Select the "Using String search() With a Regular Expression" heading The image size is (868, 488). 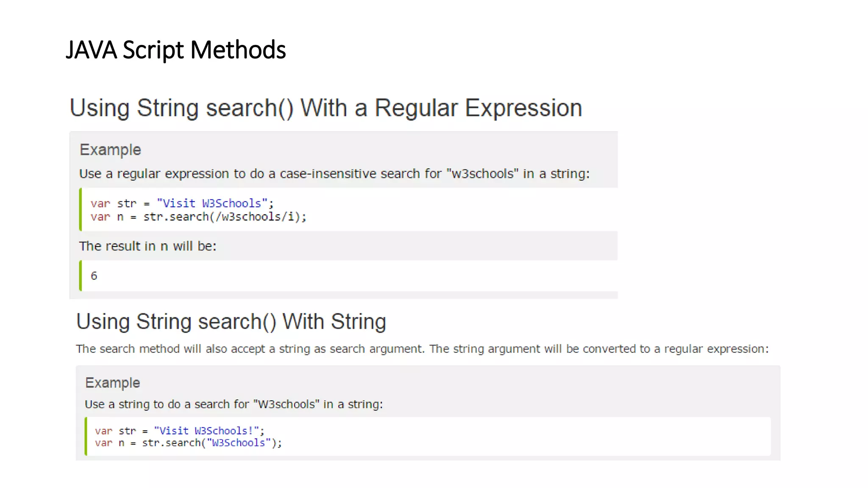point(325,108)
